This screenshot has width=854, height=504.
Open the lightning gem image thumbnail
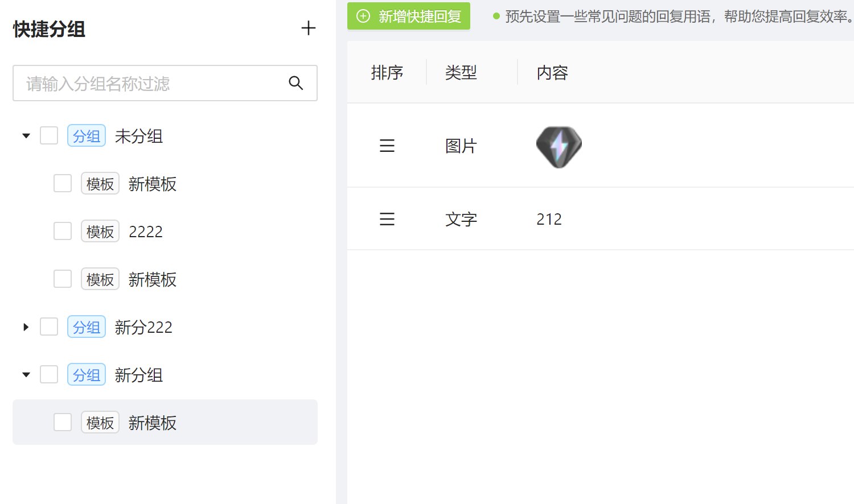559,147
